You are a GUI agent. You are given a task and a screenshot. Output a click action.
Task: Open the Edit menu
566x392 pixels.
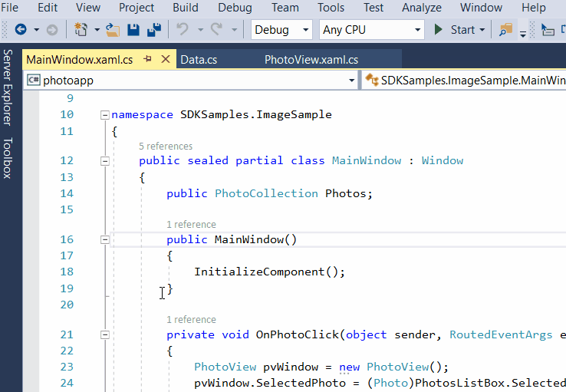[48, 7]
